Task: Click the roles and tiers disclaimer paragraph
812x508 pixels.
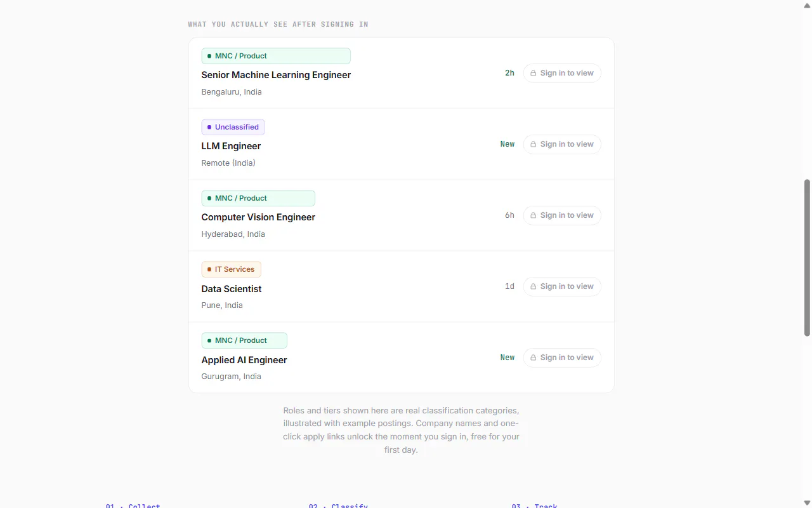Action: tap(401, 430)
